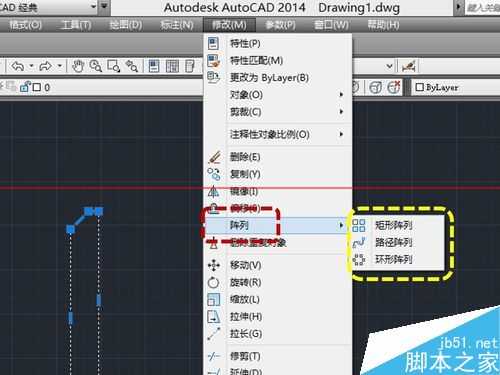Click the 路径阵列 path icon
The width and height of the screenshot is (500, 375).
coord(359,242)
